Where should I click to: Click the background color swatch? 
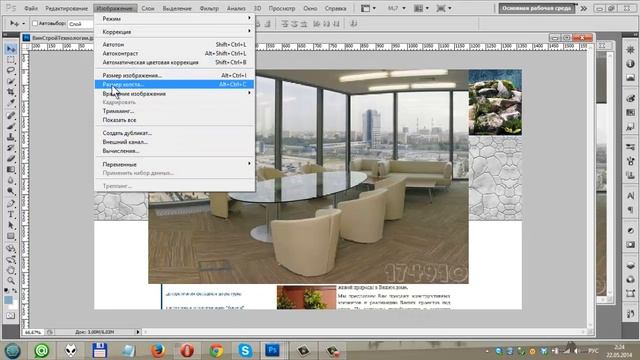click(14, 305)
